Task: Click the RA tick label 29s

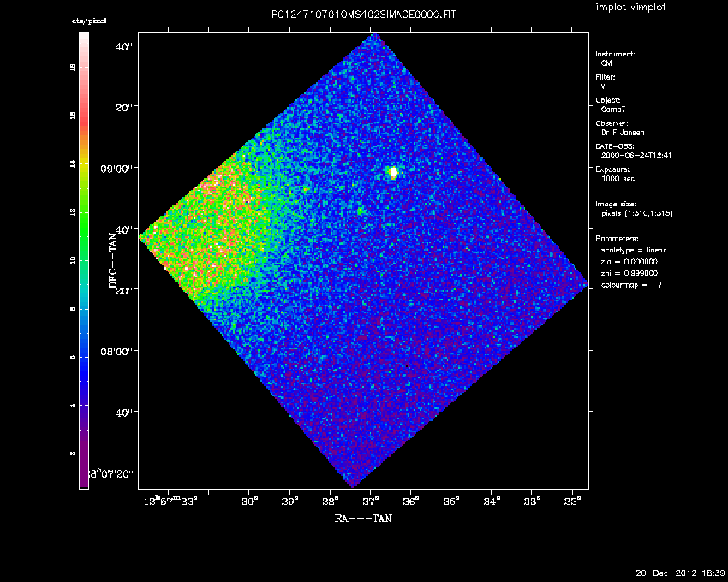Action: pyautogui.click(x=290, y=502)
